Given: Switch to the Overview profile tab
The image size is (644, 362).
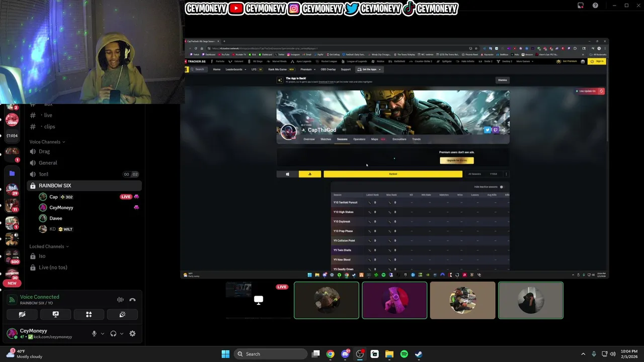Looking at the screenshot, I should tap(309, 139).
